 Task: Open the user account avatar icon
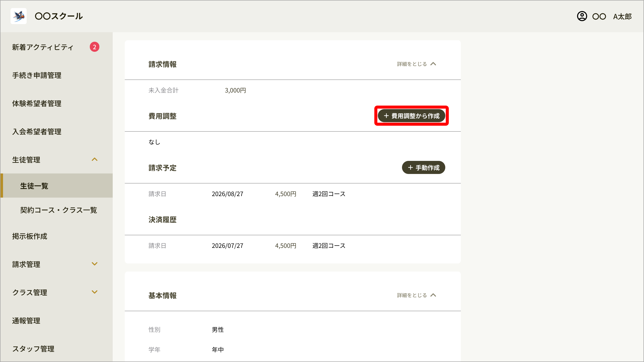point(582,16)
